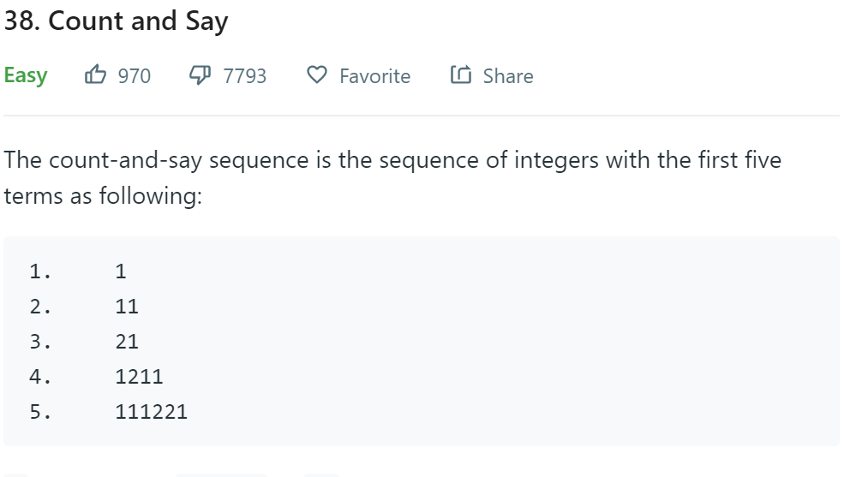Click the Favorite text label
Screen dimensions: 868x477
pyautogui.click(x=374, y=76)
